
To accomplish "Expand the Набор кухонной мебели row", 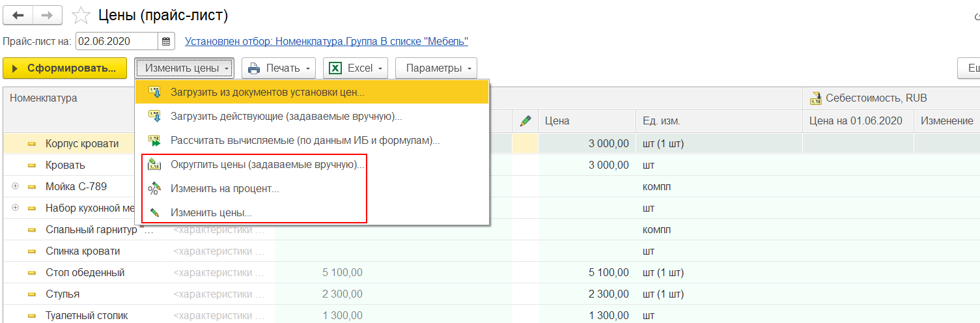I will coord(16,208).
